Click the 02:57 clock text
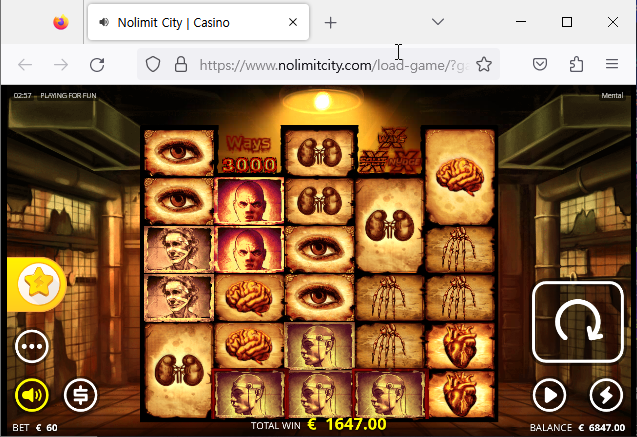The image size is (637, 437). pos(22,95)
